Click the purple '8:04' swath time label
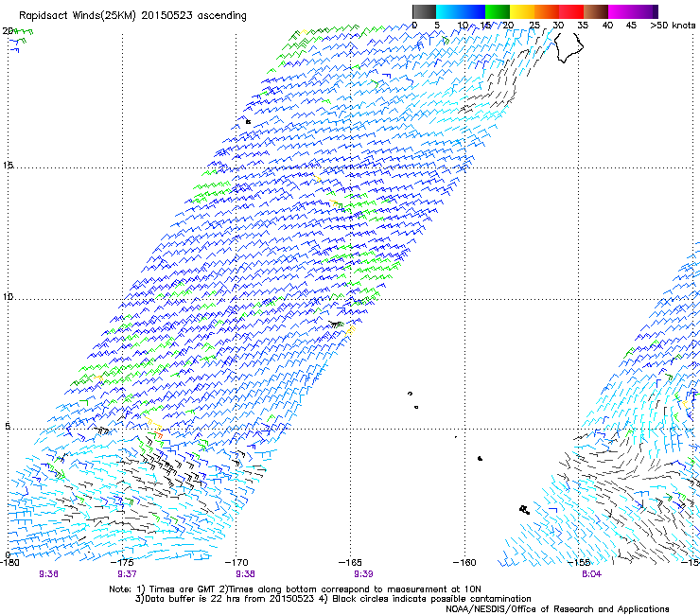Viewport: 700px width, 615px height. 591,574
